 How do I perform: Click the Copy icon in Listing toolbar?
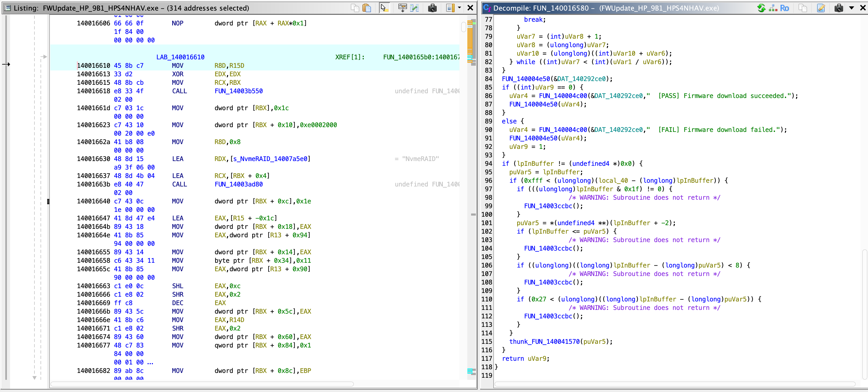pos(355,8)
